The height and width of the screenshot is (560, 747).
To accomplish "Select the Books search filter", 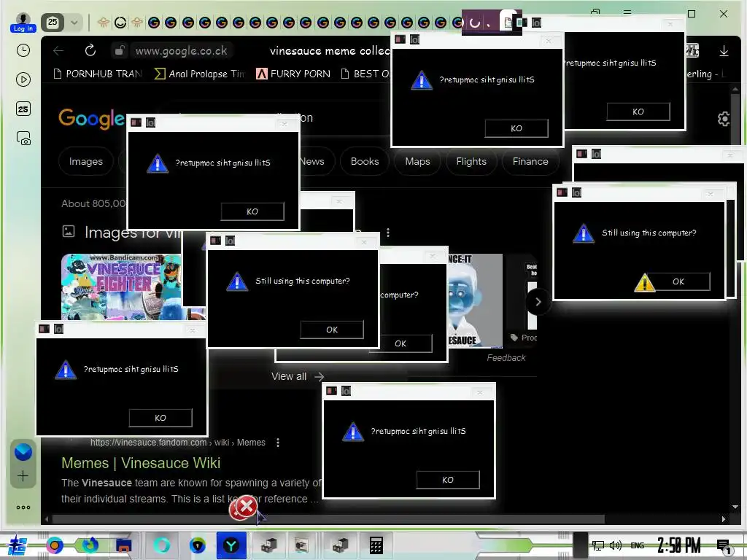I will tap(365, 161).
